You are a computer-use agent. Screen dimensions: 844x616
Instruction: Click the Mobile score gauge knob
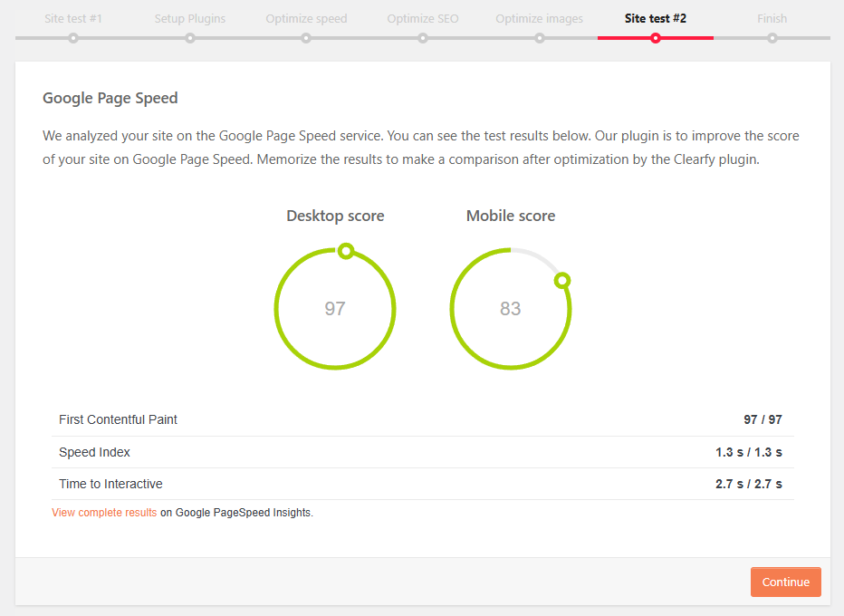point(562,281)
